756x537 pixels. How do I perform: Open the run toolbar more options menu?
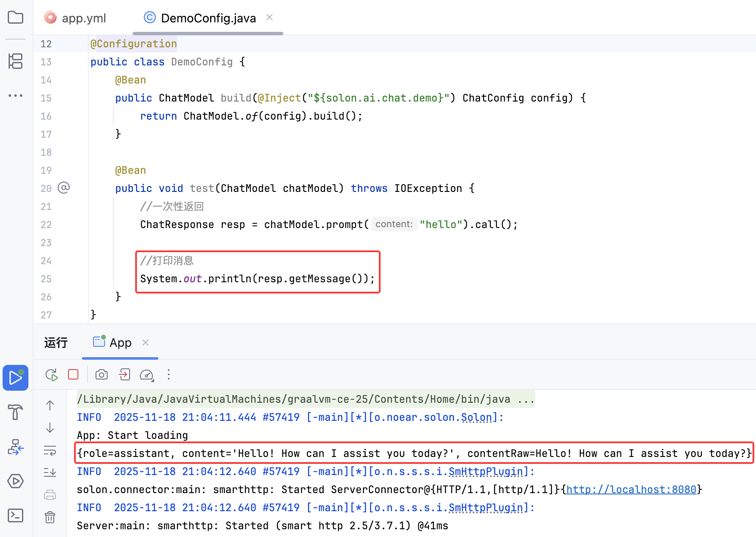tap(169, 375)
